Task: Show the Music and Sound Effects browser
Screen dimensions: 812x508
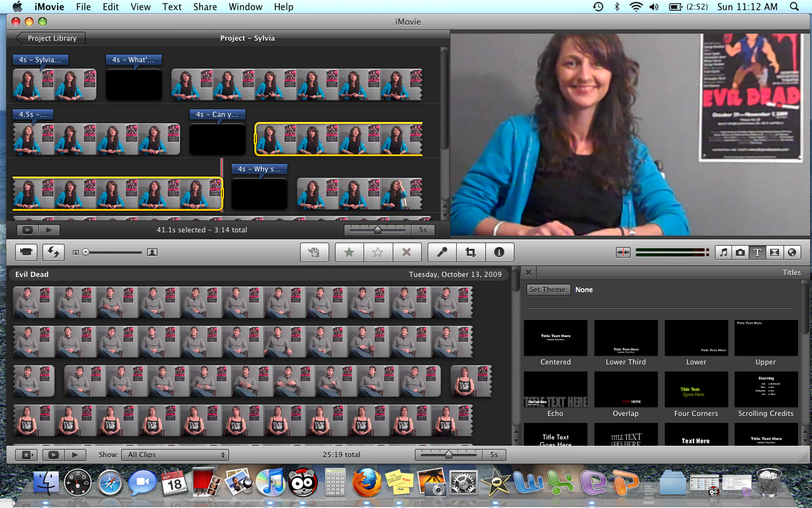Action: point(723,252)
